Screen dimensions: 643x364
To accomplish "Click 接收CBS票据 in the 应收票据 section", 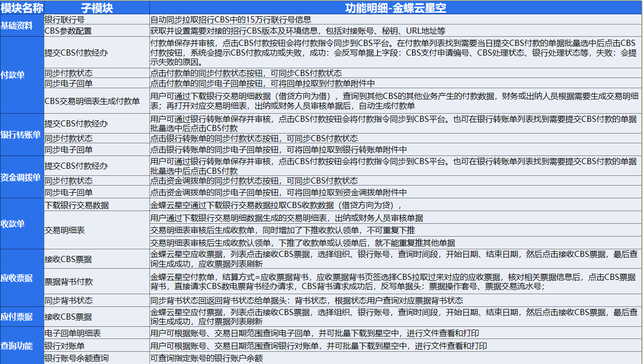I will click(97, 259).
